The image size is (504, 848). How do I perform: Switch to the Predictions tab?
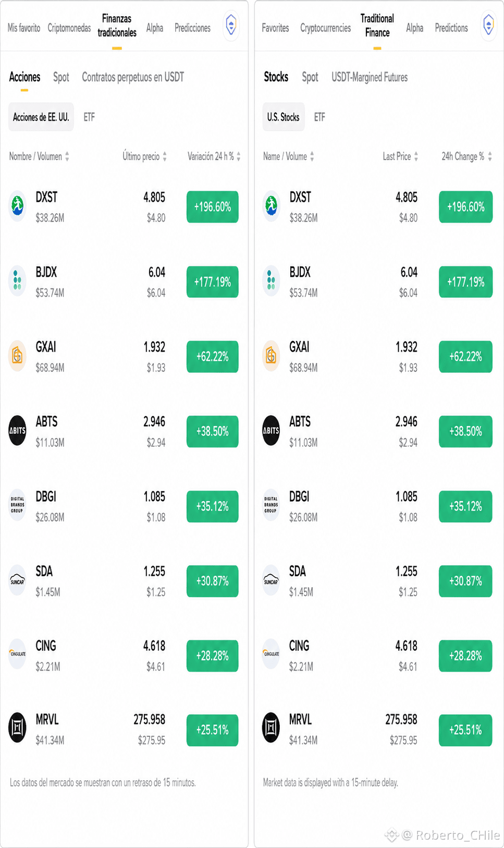[x=451, y=28]
